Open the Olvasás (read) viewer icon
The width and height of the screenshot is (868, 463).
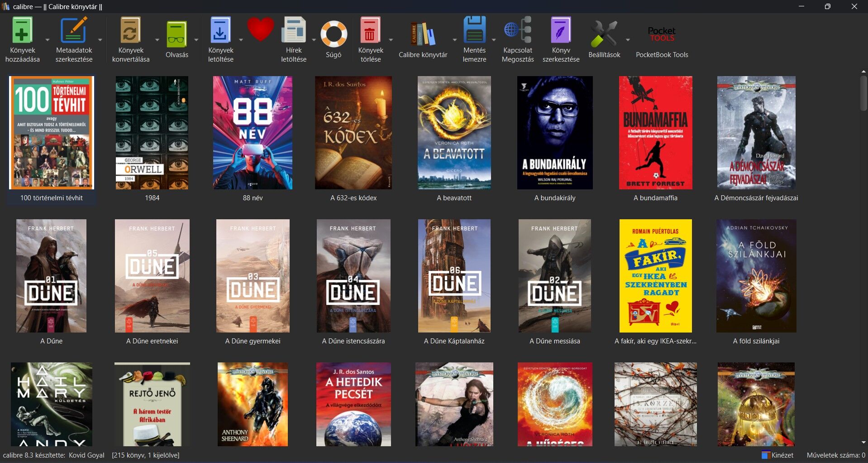coord(177,34)
